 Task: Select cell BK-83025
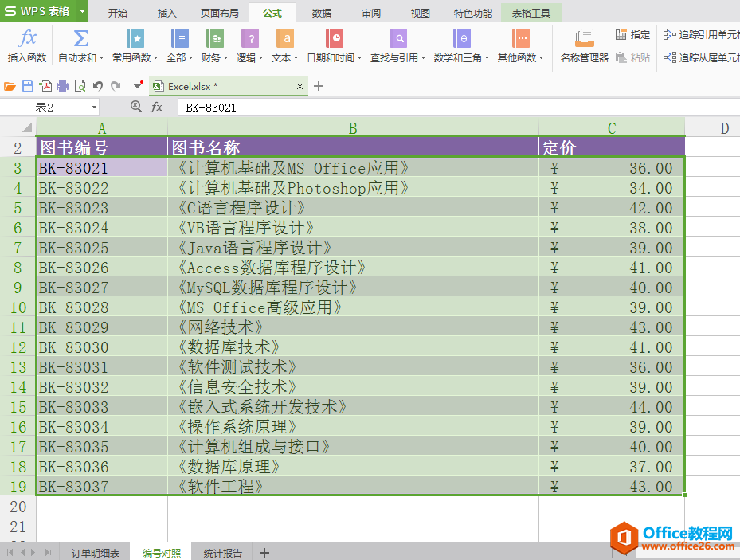102,248
